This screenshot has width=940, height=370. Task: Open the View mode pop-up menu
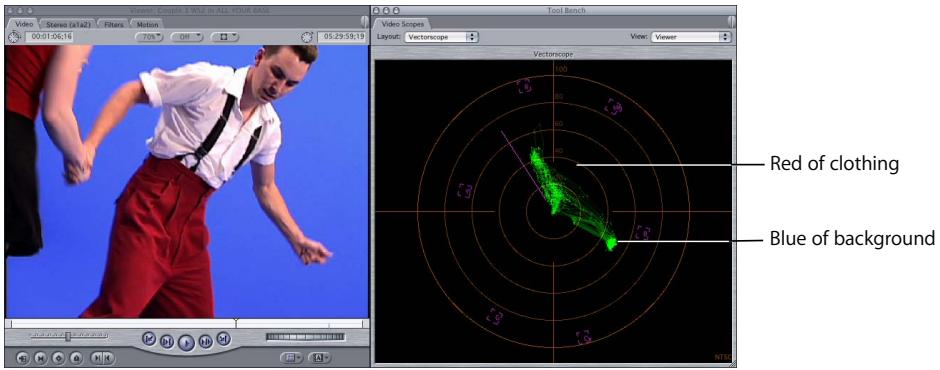point(225,37)
